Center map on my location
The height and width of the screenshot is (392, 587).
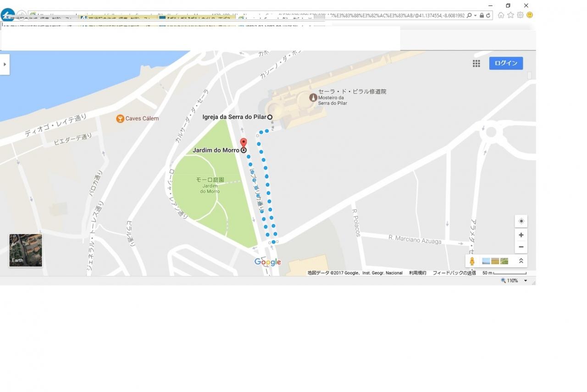pos(521,221)
